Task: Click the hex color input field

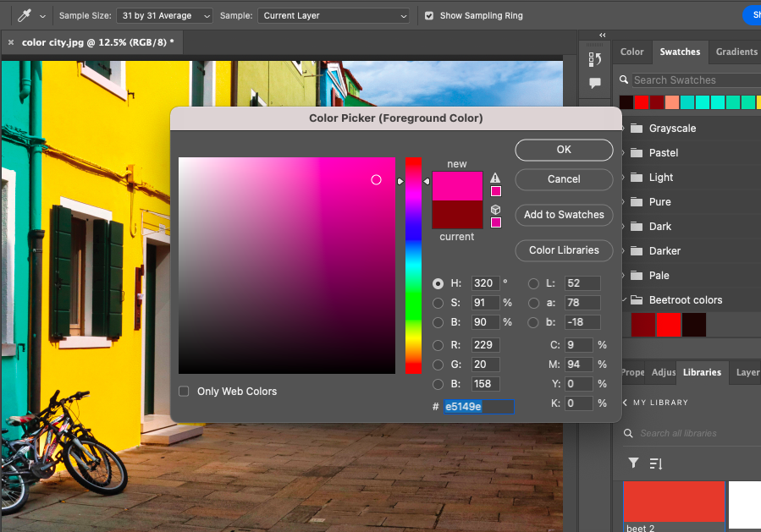Action: tap(478, 407)
